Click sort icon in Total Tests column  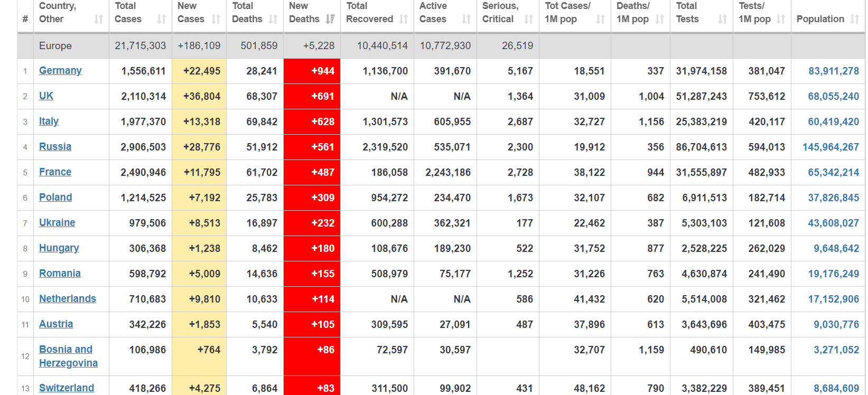[x=722, y=20]
